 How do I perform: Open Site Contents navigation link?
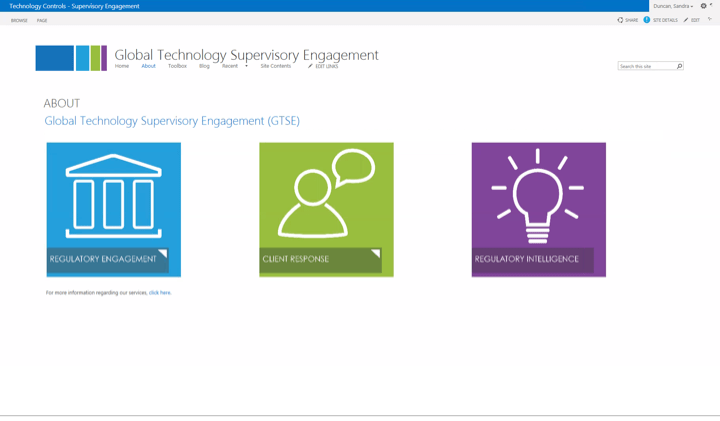(x=275, y=66)
